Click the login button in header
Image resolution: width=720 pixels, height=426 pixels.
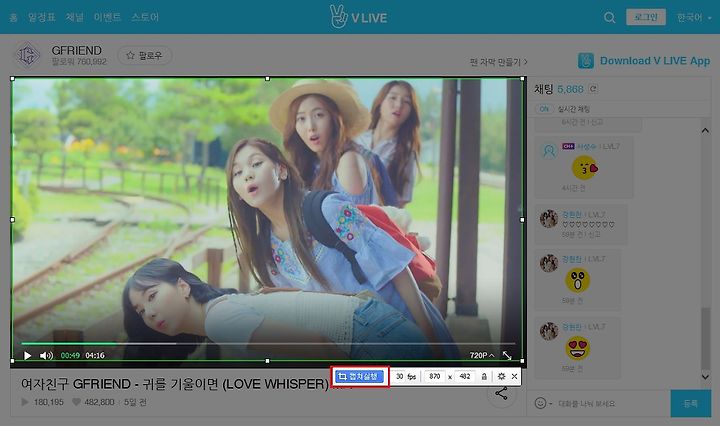[646, 17]
